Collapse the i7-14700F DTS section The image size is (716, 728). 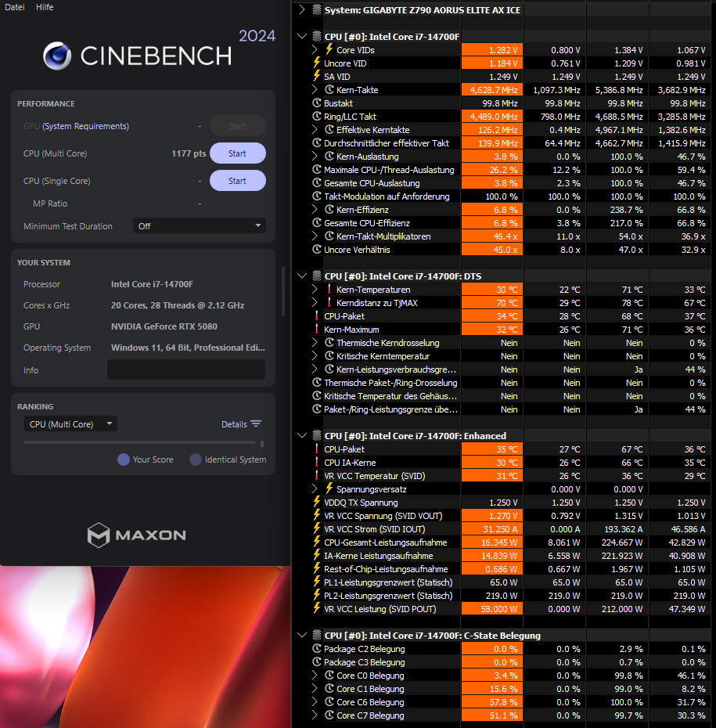[302, 276]
